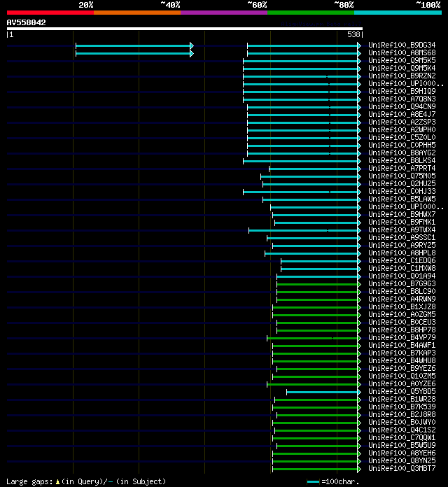Select the UniRef100_Q3MBT7 label

(402, 468)
